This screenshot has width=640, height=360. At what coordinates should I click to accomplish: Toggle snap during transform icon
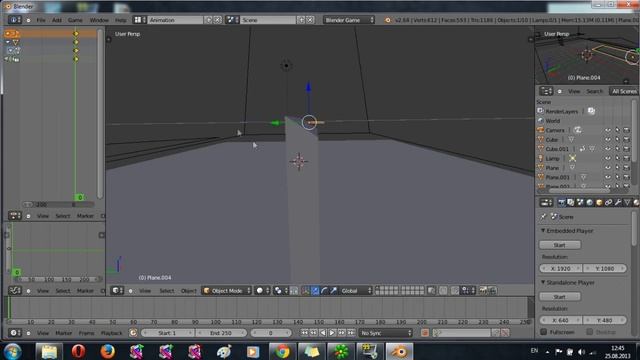[x=455, y=291]
